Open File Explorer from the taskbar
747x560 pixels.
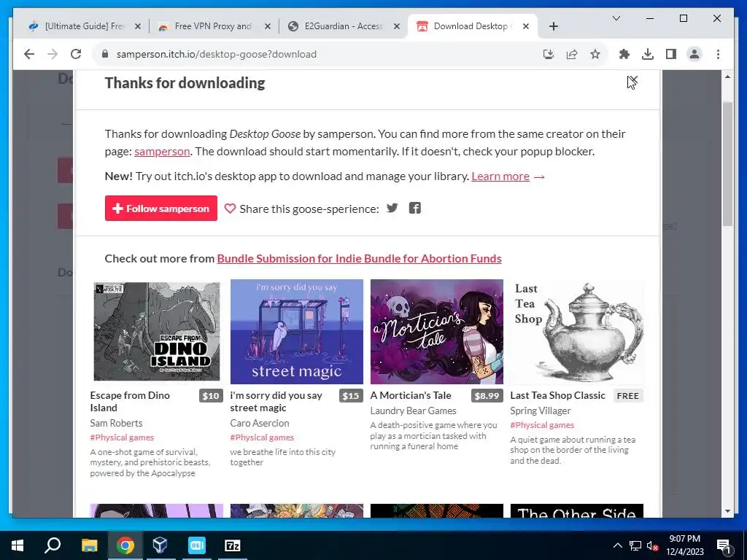click(89, 545)
